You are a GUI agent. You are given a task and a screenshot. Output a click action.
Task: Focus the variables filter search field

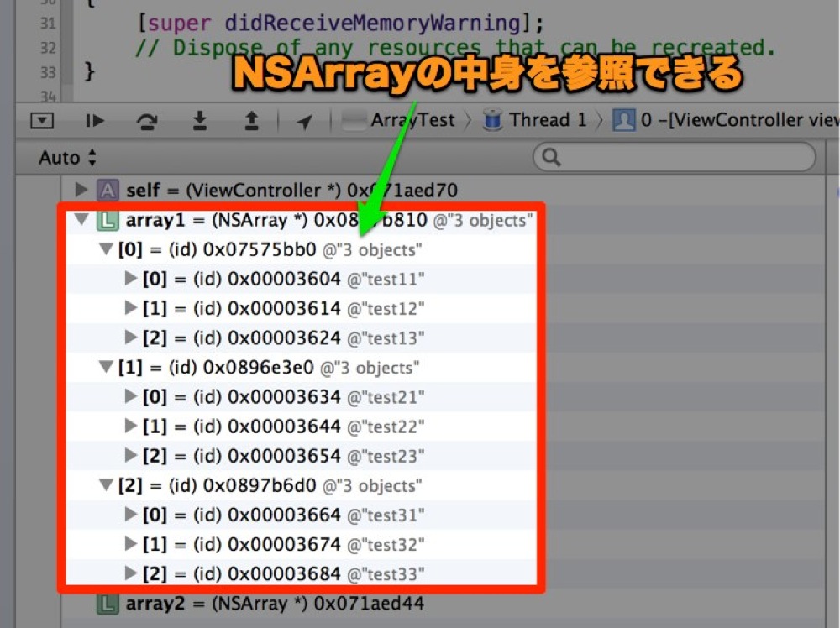(x=674, y=157)
